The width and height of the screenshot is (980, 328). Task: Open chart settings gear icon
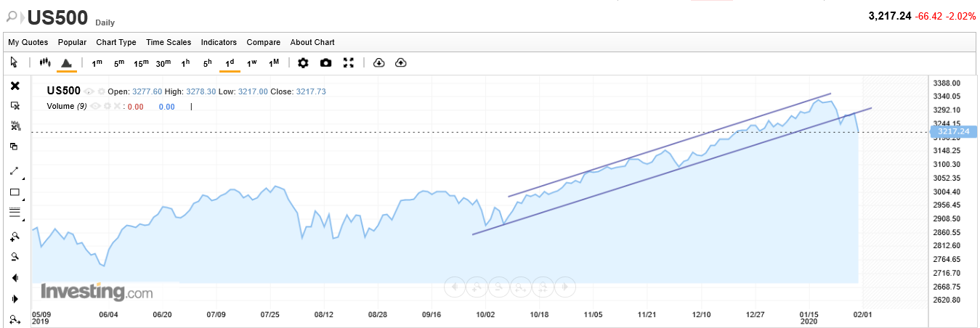(303, 63)
